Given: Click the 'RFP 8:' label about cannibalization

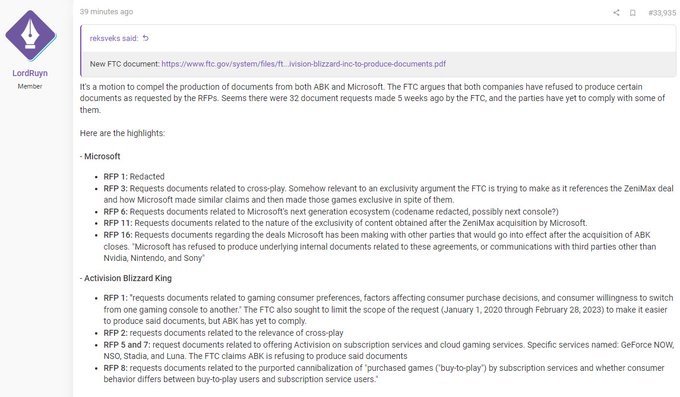Looking at the screenshot, I should tap(115, 368).
